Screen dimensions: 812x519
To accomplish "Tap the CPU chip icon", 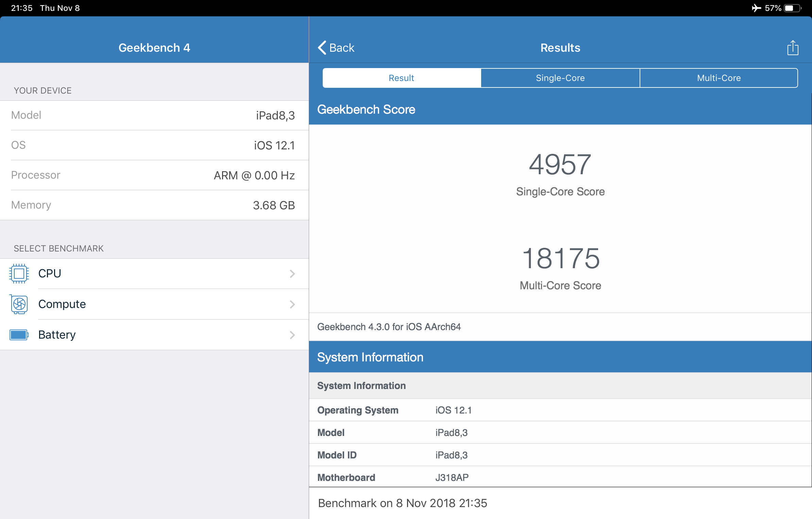I will (x=19, y=273).
